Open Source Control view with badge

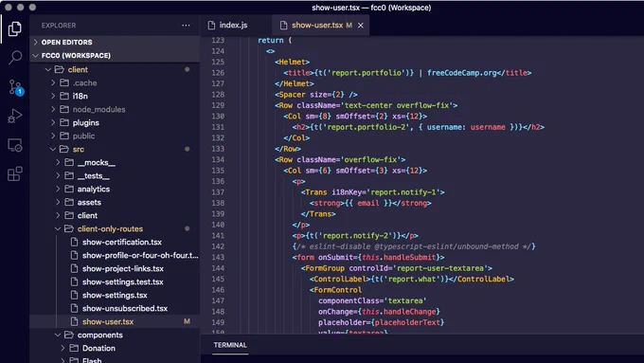click(x=15, y=87)
